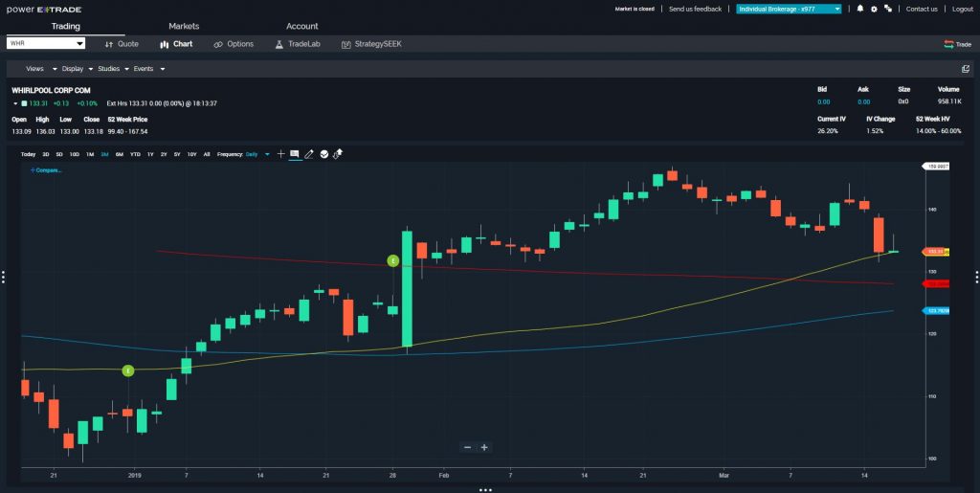Open StrategySEEK view

click(371, 44)
